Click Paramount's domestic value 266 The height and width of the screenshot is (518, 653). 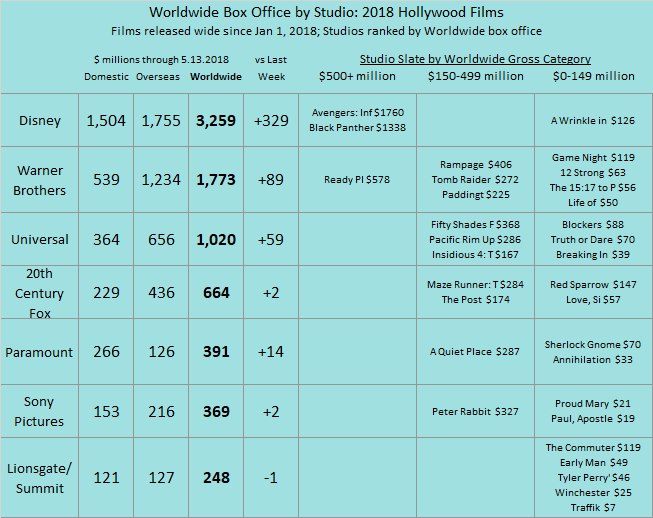coord(106,352)
